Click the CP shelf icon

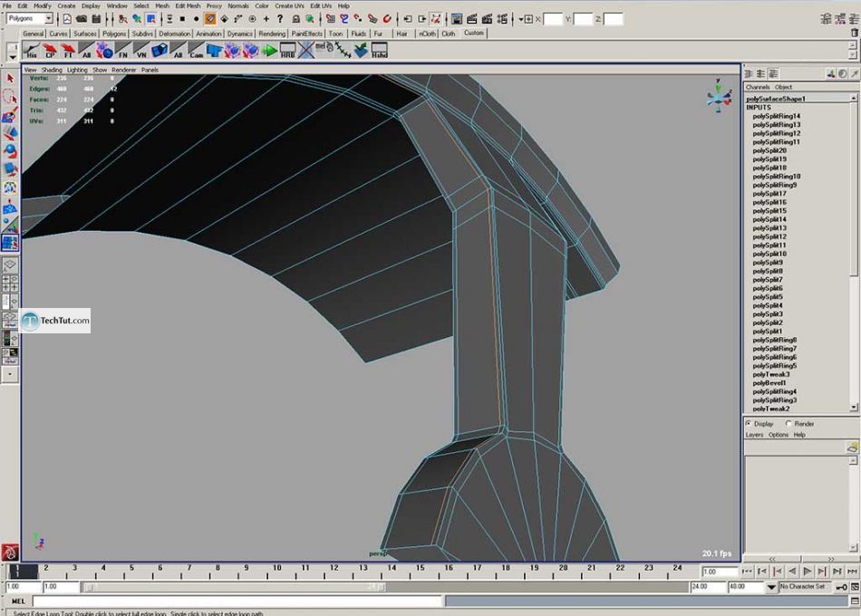(50, 51)
